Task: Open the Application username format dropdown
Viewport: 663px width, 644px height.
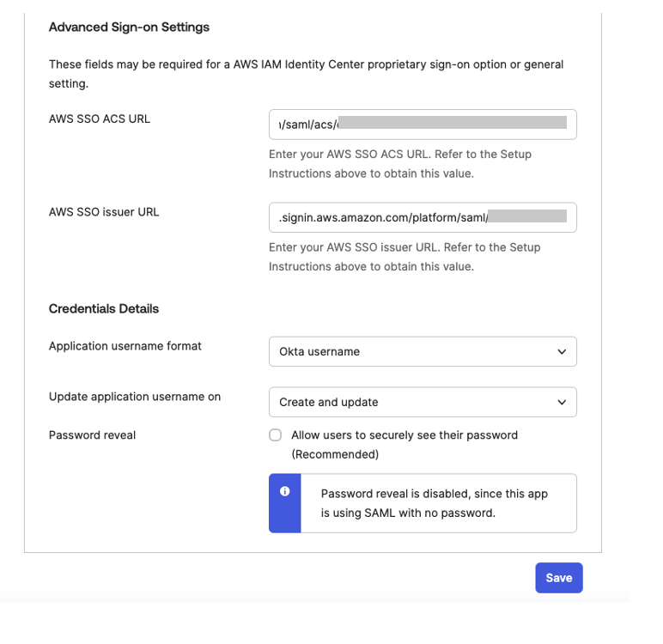Action: 422,351
